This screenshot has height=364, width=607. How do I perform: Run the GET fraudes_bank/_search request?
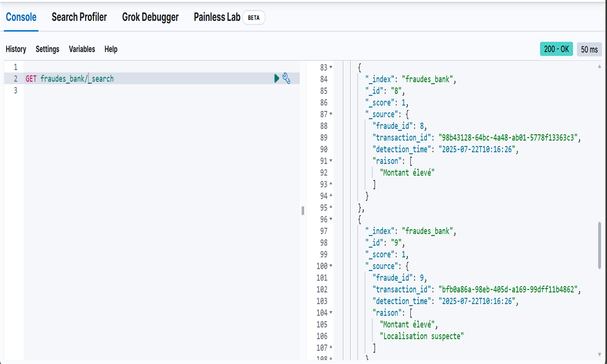pos(277,78)
